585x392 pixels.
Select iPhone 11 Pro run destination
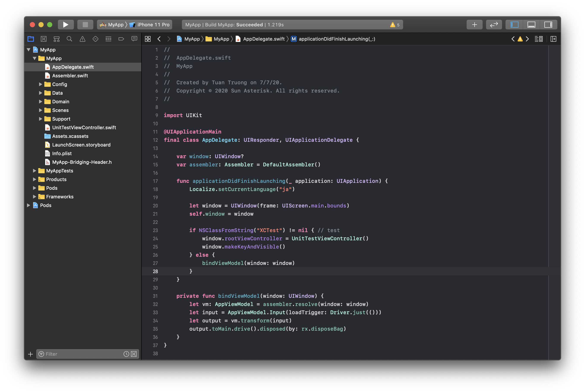[x=153, y=24]
